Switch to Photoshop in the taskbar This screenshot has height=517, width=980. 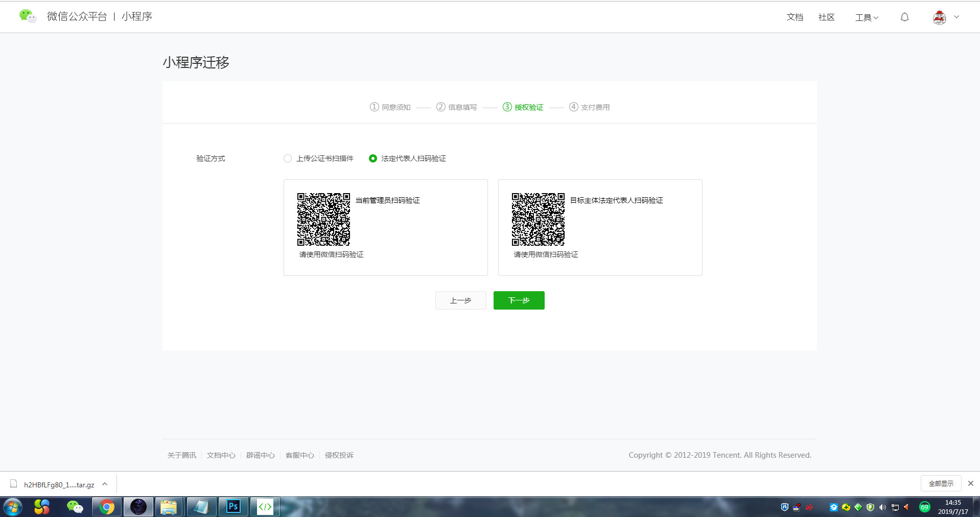233,507
